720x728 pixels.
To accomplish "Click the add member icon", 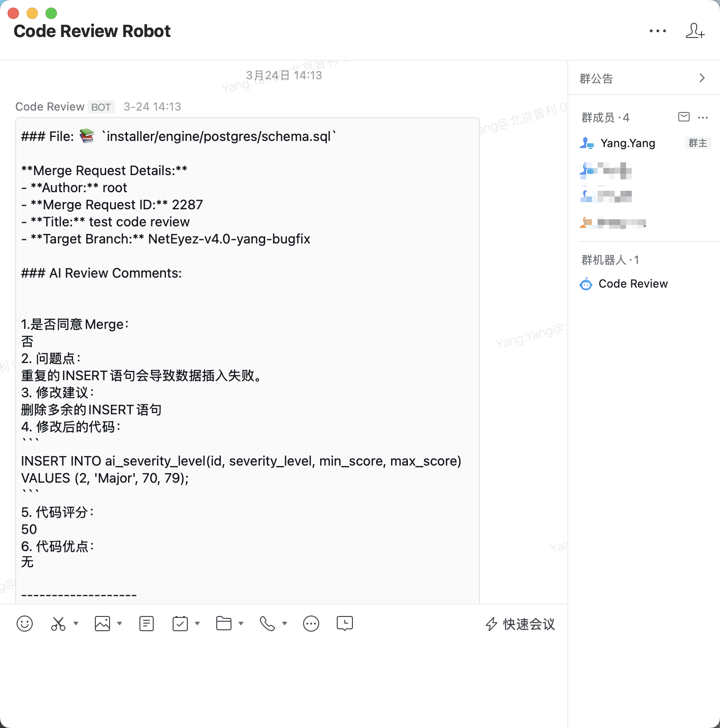I will (695, 31).
